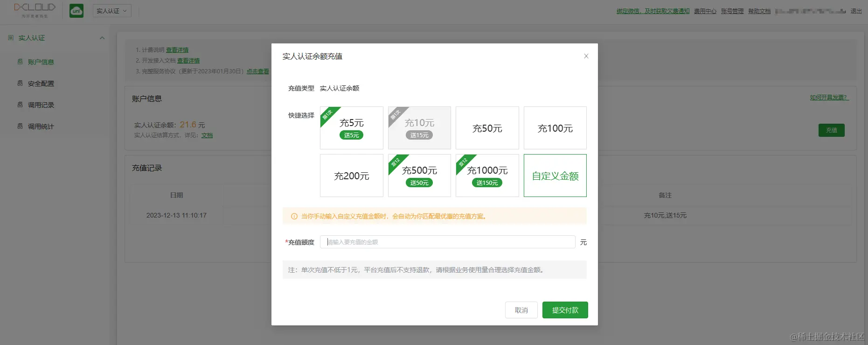Click the 送150元 bonus badge

[487, 183]
